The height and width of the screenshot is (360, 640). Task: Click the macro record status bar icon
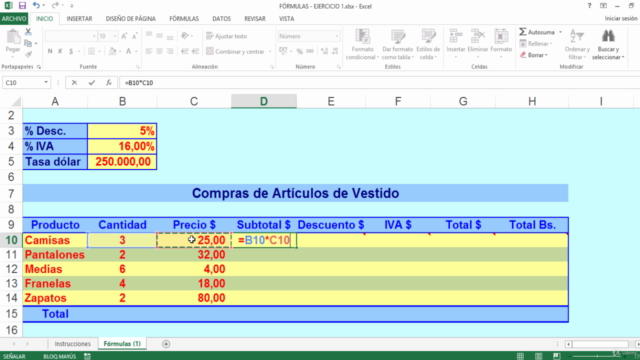(87, 356)
